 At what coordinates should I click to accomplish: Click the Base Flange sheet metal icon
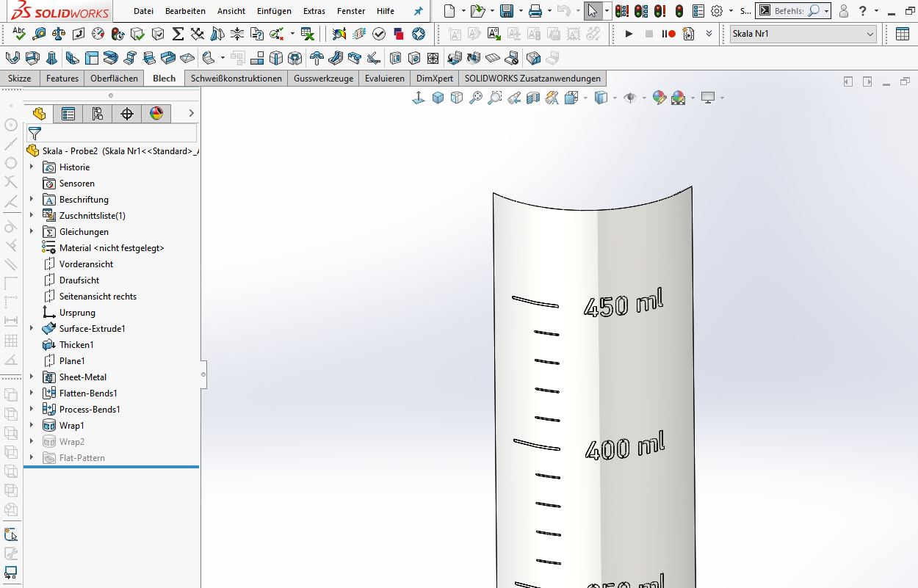12,58
